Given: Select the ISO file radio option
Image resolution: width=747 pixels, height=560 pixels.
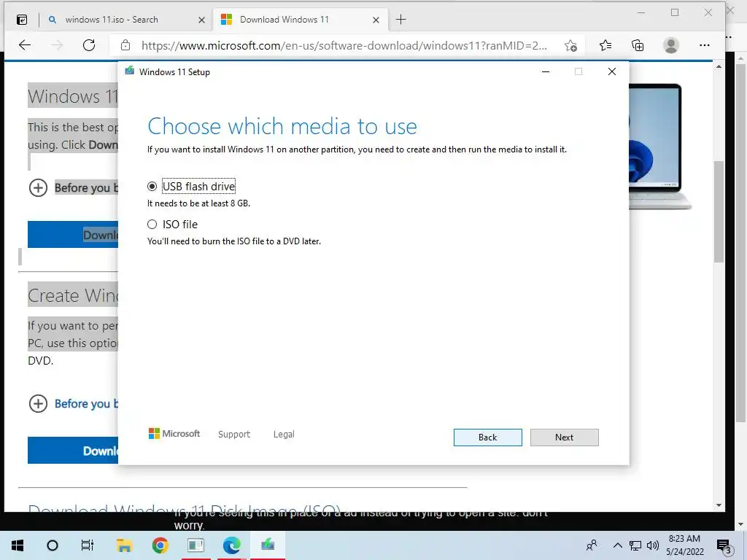Looking at the screenshot, I should [x=152, y=225].
